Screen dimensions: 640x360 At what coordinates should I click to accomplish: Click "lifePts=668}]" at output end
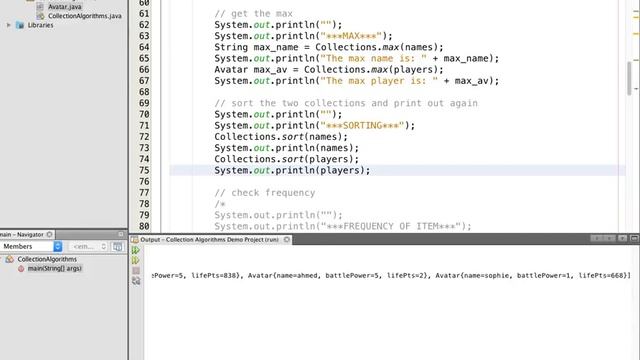[604, 276]
